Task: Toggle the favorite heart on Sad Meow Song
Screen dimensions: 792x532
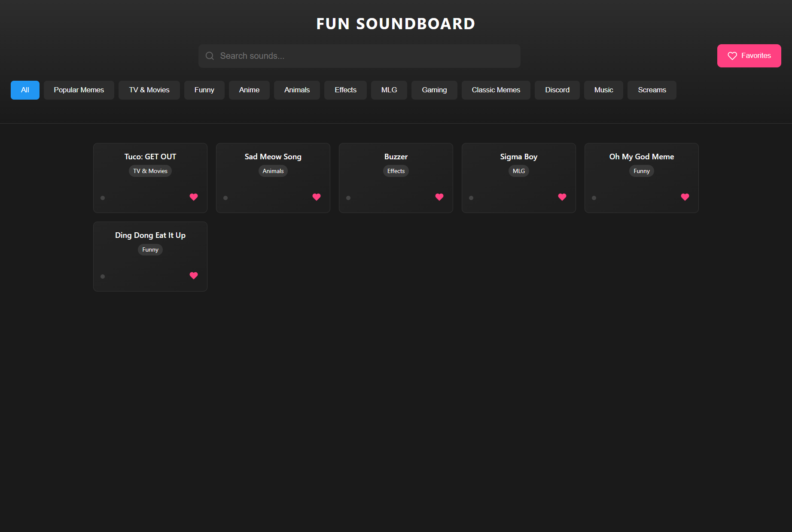Action: click(x=316, y=197)
